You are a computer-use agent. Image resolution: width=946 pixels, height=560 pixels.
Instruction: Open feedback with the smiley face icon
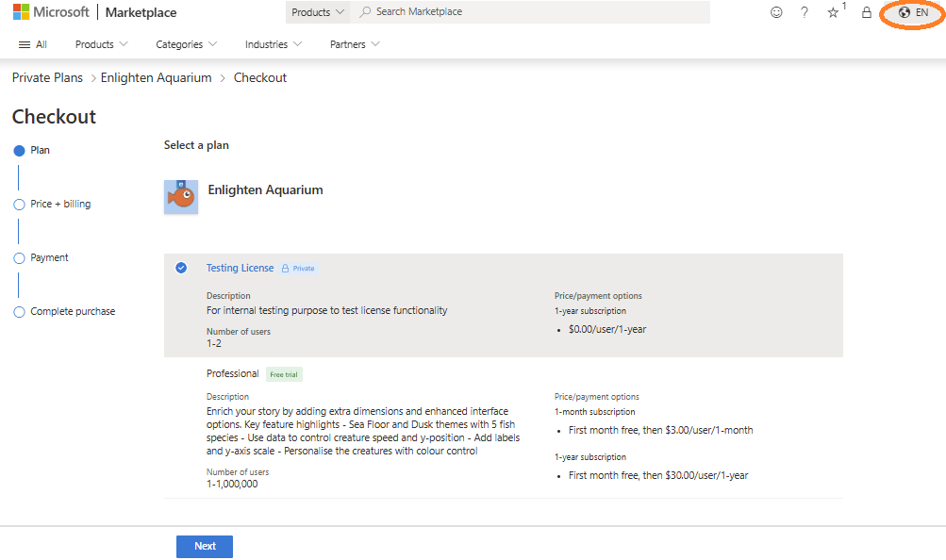click(x=776, y=12)
